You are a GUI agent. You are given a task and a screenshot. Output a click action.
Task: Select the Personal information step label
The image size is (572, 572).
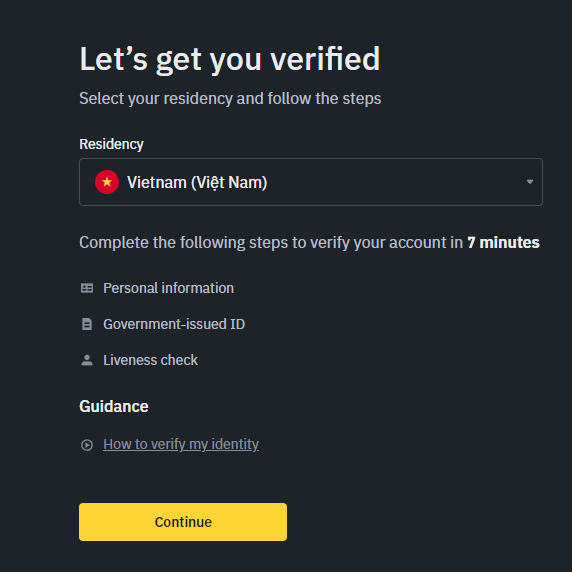[168, 288]
